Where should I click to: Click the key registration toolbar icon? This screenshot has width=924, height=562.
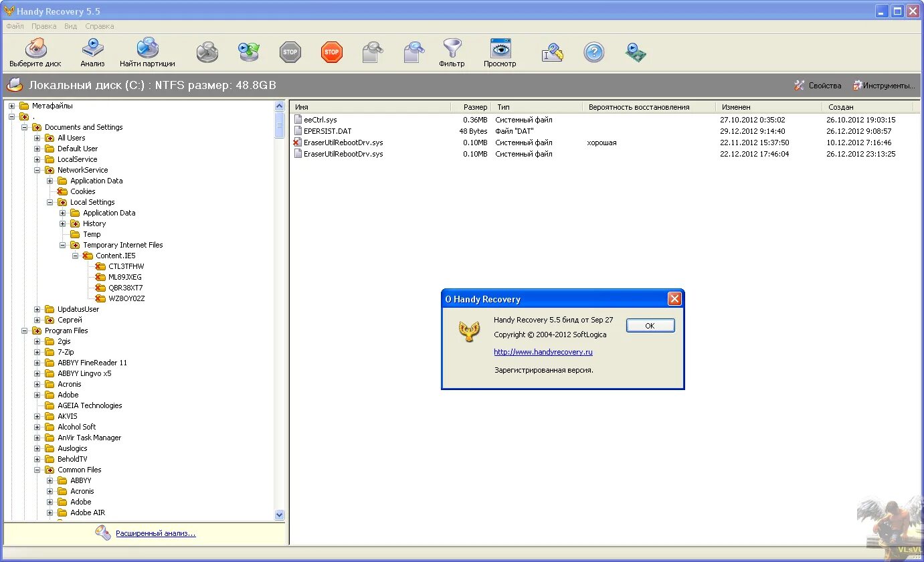point(553,52)
